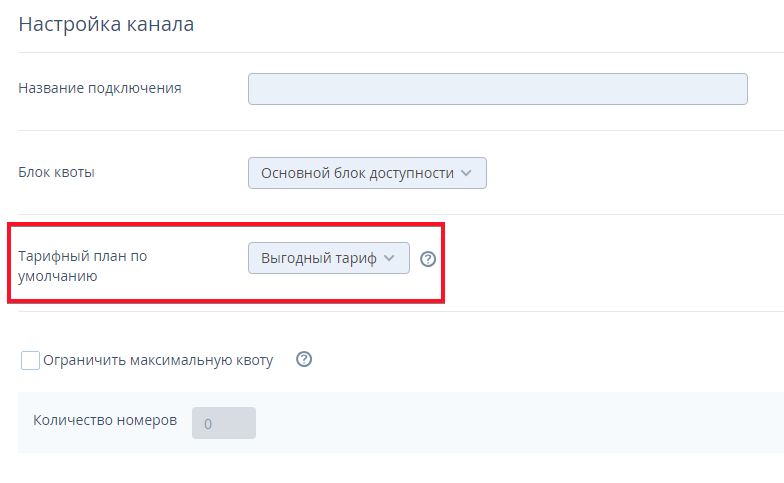The height and width of the screenshot is (483, 784).
Task: Click the grey Количество номеров panel background
Action: [x=500, y=423]
